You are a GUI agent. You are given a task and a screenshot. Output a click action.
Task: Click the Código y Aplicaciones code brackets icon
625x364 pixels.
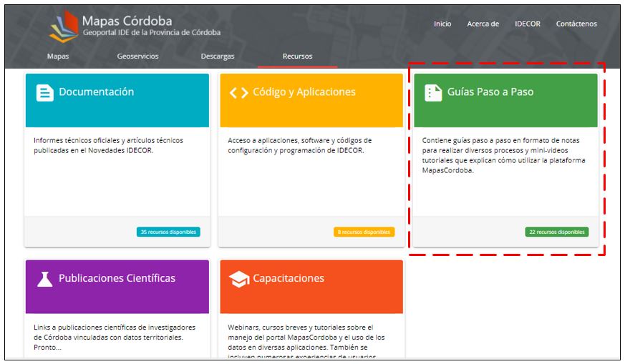pyautogui.click(x=238, y=93)
